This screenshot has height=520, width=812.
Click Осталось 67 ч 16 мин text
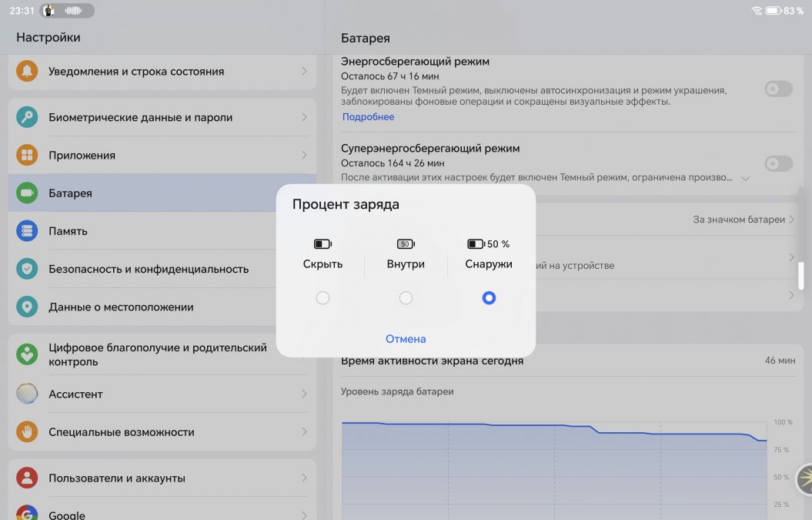390,76
